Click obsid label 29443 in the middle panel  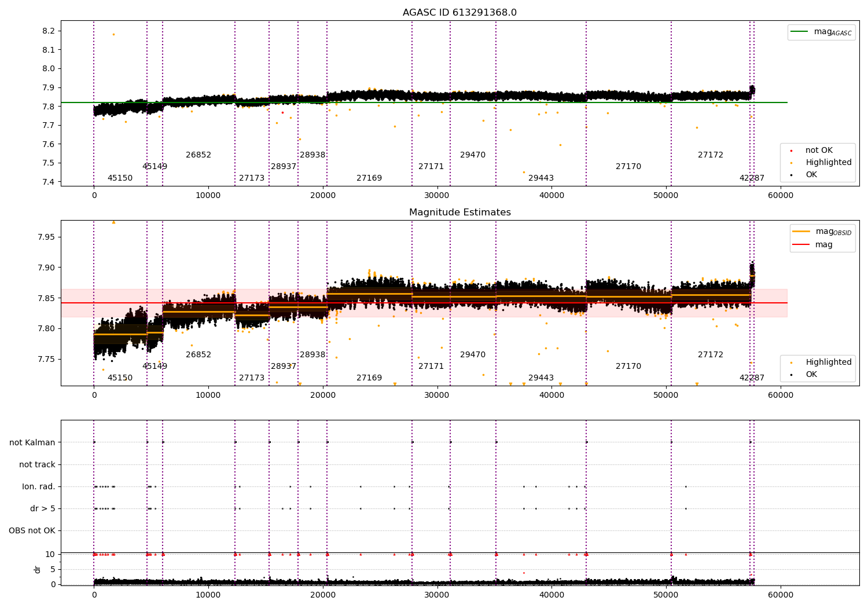tap(541, 378)
